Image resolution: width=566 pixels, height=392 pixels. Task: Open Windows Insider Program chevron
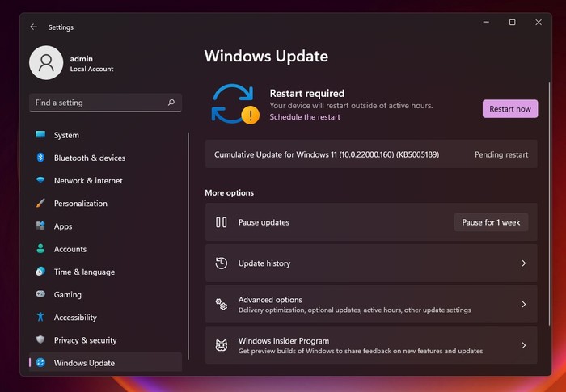tap(523, 345)
